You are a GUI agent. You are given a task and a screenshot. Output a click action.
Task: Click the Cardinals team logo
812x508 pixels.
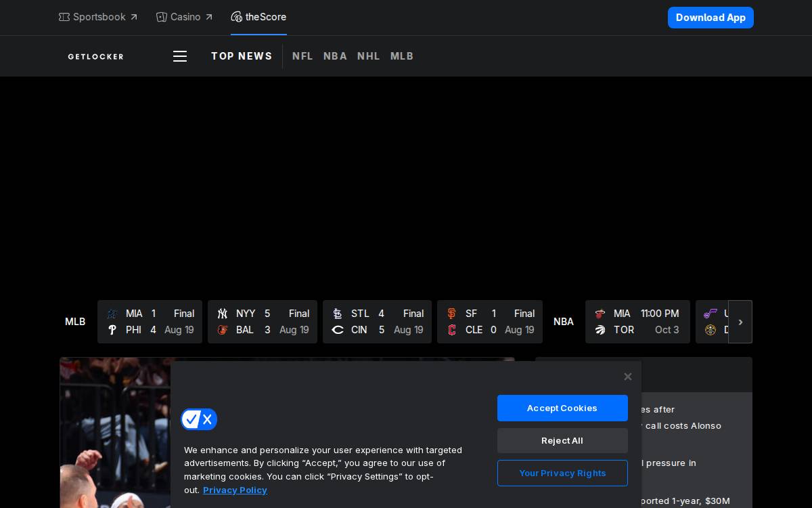pyautogui.click(x=338, y=314)
